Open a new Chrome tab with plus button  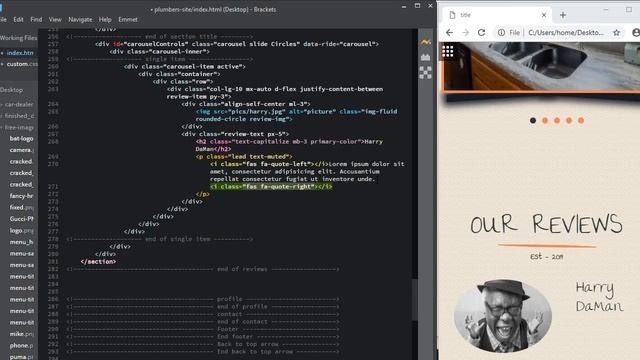(563, 15)
